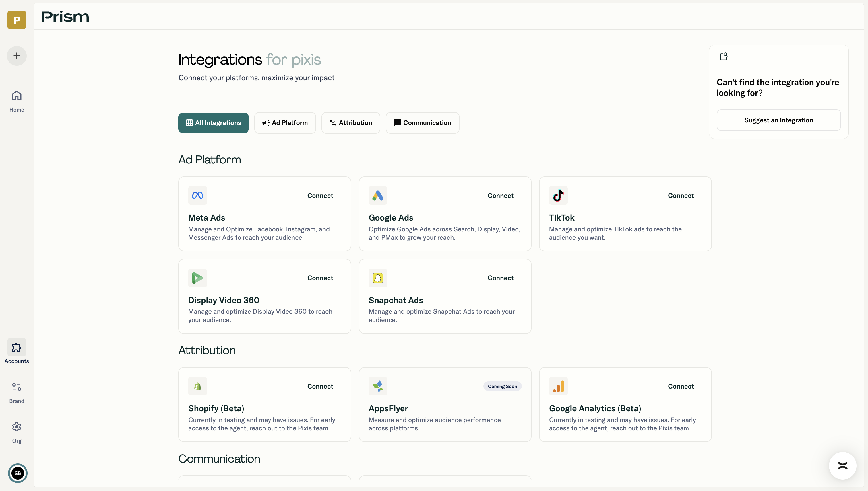Click the Google Ads logo icon
This screenshot has width=868, height=491.
(377, 195)
